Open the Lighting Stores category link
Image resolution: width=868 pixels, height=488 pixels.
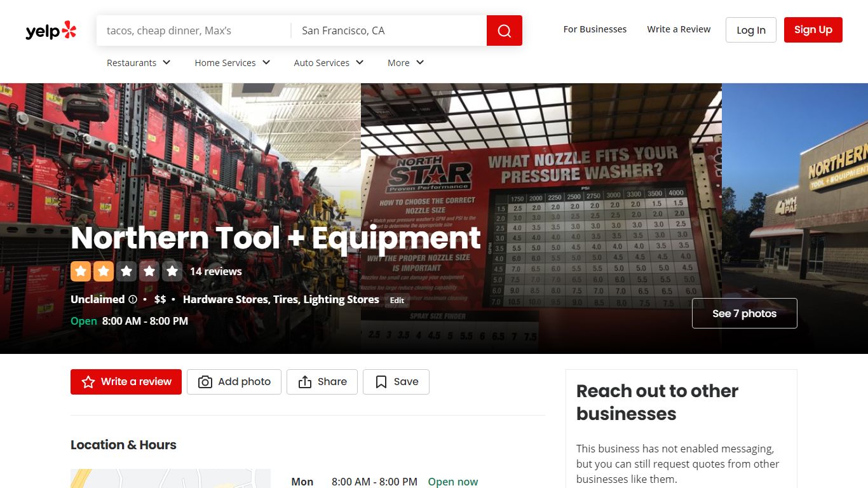pos(341,299)
